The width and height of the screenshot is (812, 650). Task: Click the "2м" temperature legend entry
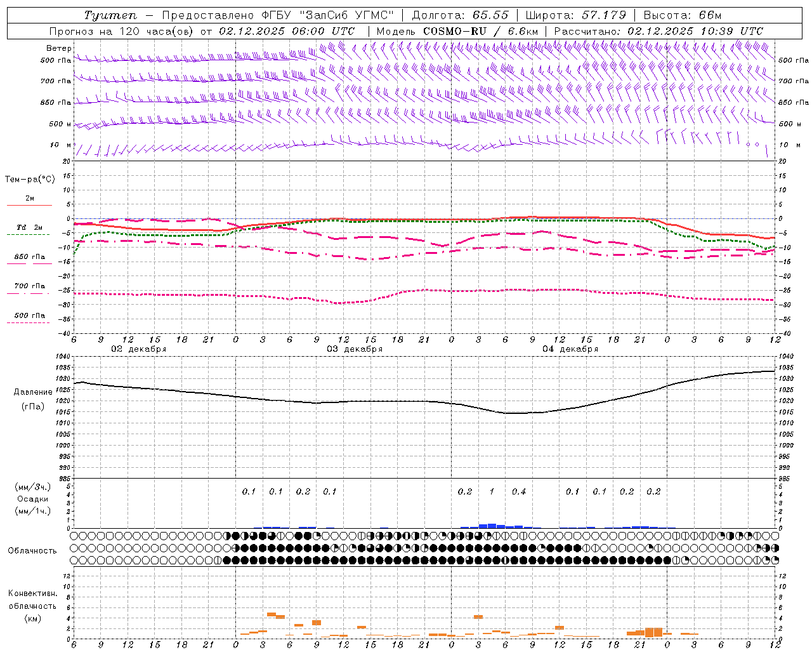tap(30, 198)
